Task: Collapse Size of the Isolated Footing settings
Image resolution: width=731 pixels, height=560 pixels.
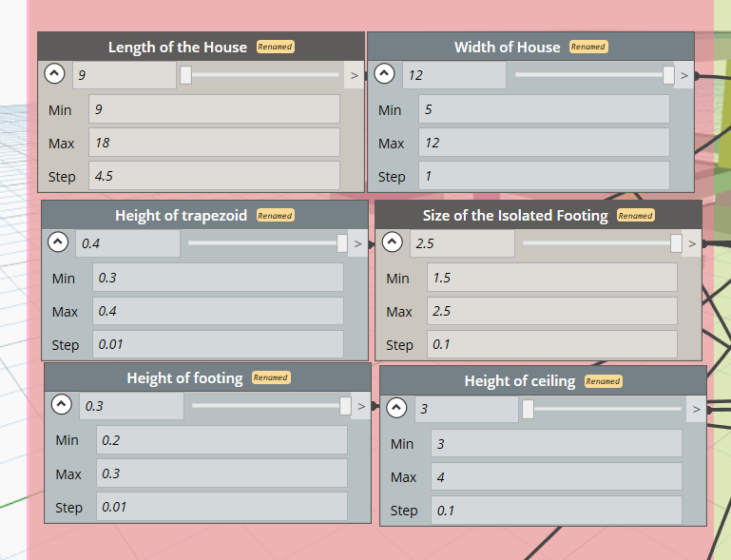Action: (392, 242)
